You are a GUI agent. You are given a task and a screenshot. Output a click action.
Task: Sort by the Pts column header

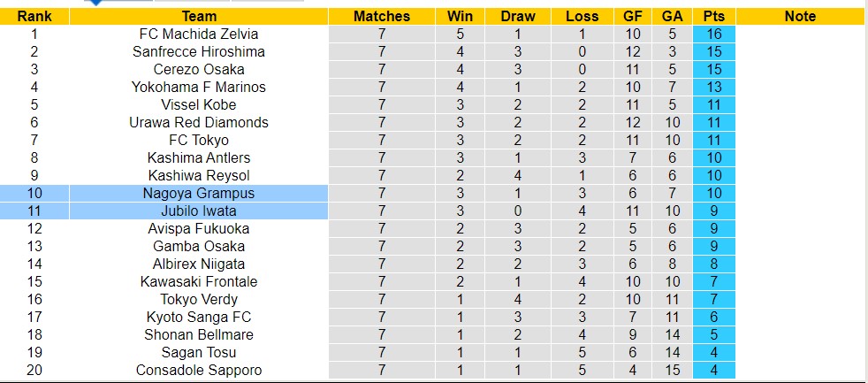click(x=713, y=16)
